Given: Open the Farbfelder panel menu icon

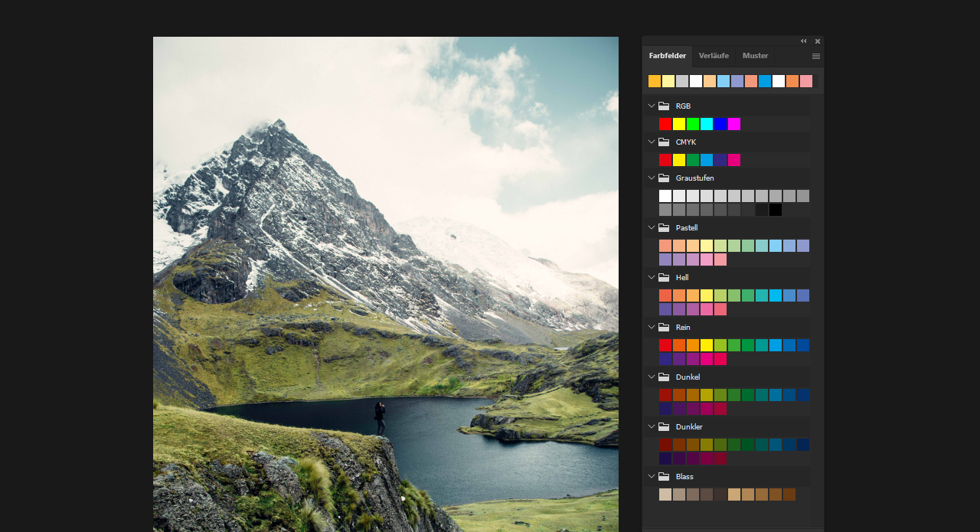Looking at the screenshot, I should click(816, 56).
